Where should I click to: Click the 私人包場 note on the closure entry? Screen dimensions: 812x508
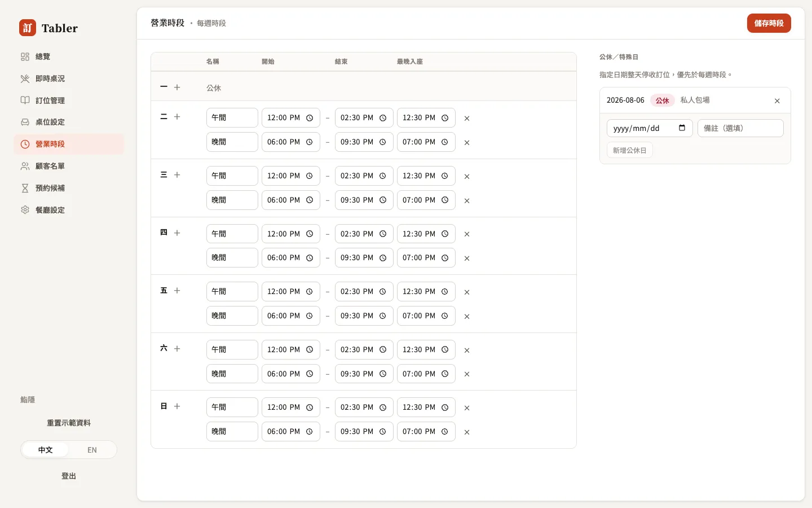click(x=695, y=100)
